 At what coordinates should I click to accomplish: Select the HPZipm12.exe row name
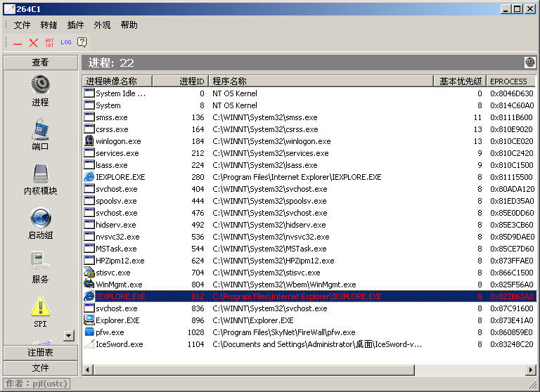click(120, 261)
